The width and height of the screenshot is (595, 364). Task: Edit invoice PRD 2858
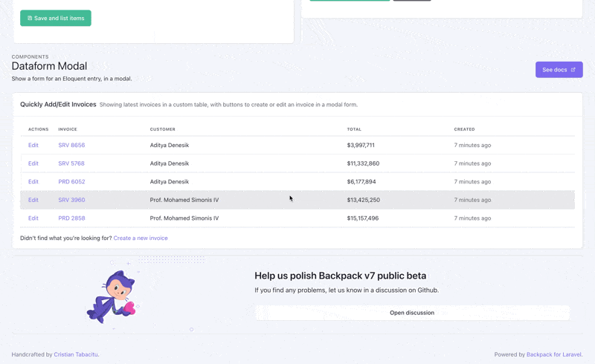click(x=33, y=218)
